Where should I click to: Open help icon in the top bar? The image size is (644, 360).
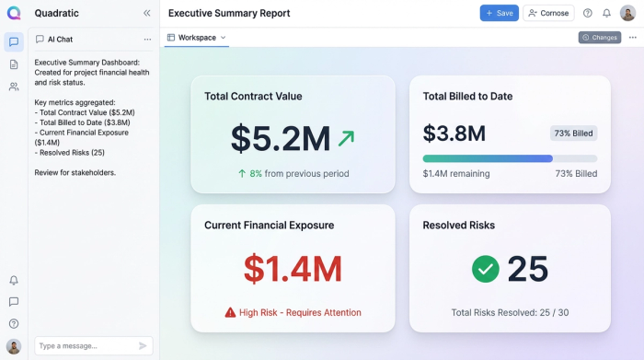(x=588, y=13)
